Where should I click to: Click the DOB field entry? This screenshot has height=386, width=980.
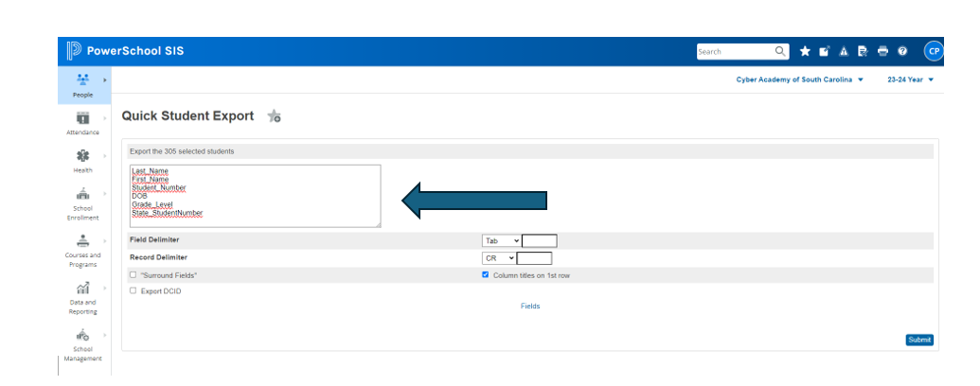(139, 196)
